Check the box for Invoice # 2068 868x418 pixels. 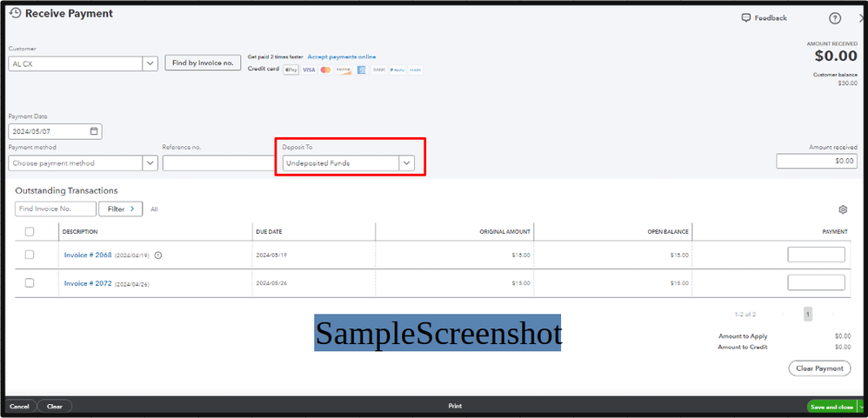click(30, 255)
